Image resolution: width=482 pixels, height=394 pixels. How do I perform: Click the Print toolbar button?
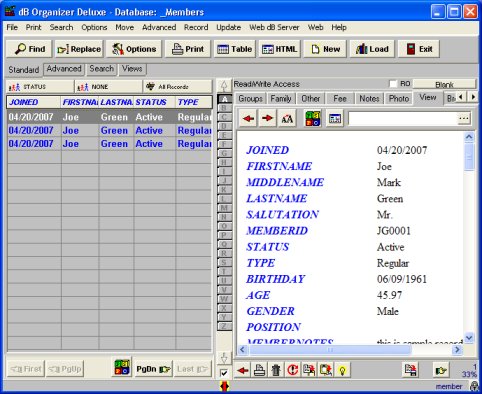(188, 49)
